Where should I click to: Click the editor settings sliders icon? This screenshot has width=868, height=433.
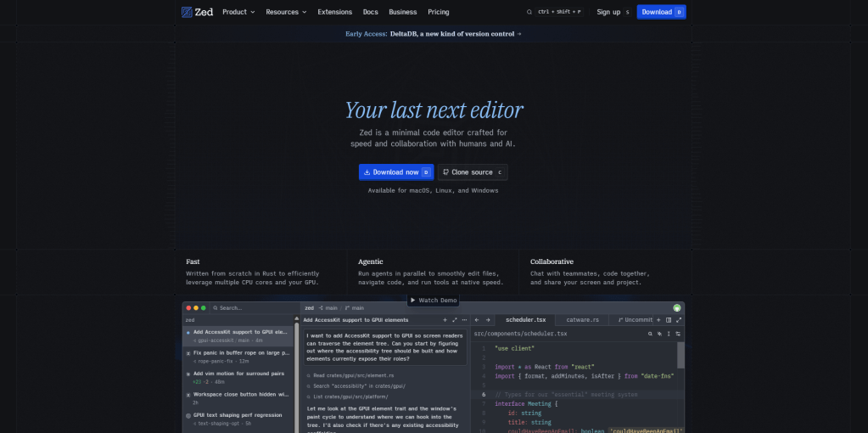point(678,334)
